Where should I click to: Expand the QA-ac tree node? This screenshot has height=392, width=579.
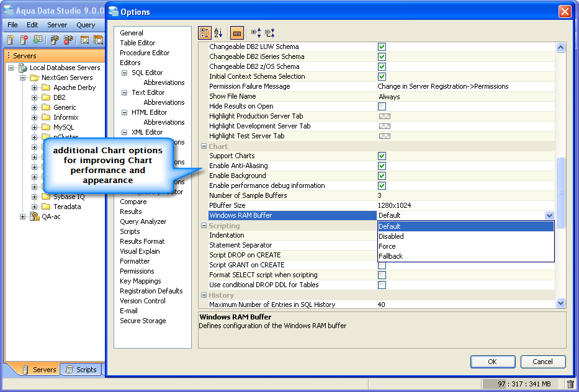pos(23,216)
